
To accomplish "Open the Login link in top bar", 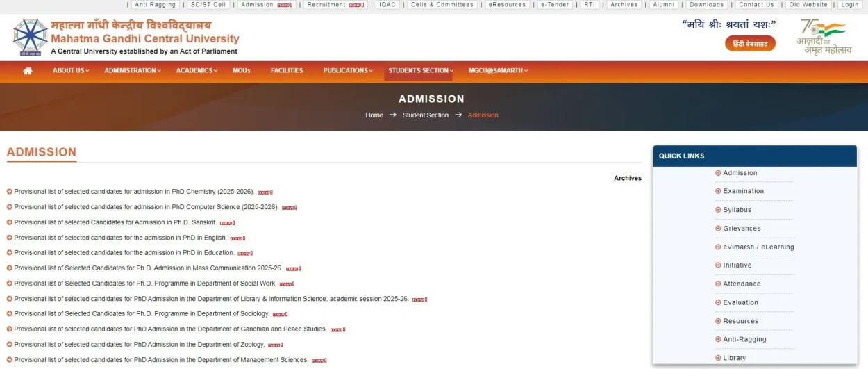I will click(x=850, y=5).
